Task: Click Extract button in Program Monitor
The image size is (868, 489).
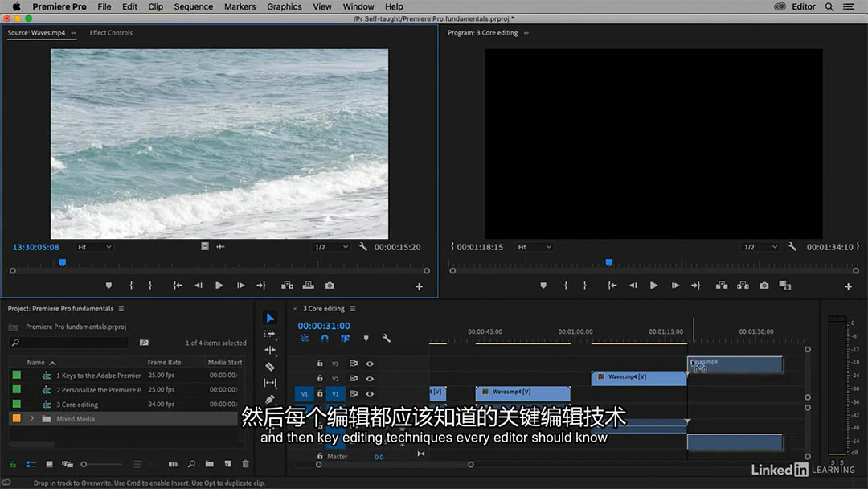Action: [743, 286]
